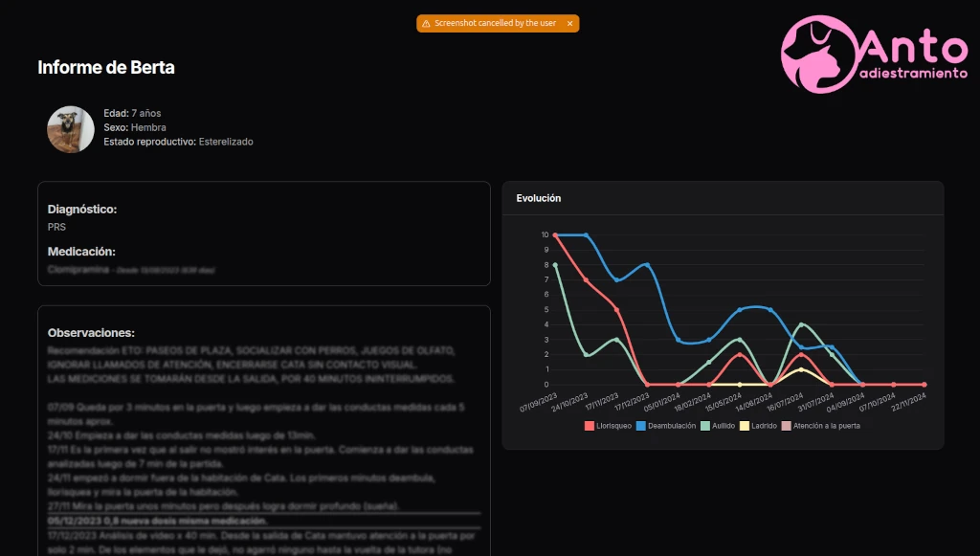Click the Atención a la puerta legend swatch
Screen dimensions: 980x556
(x=787, y=426)
